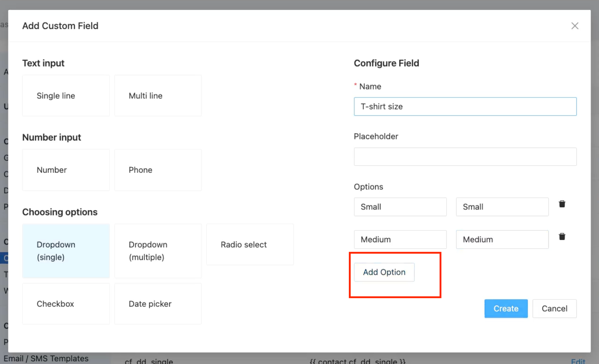
Task: Pick the Radio select field type
Action: coord(250,244)
